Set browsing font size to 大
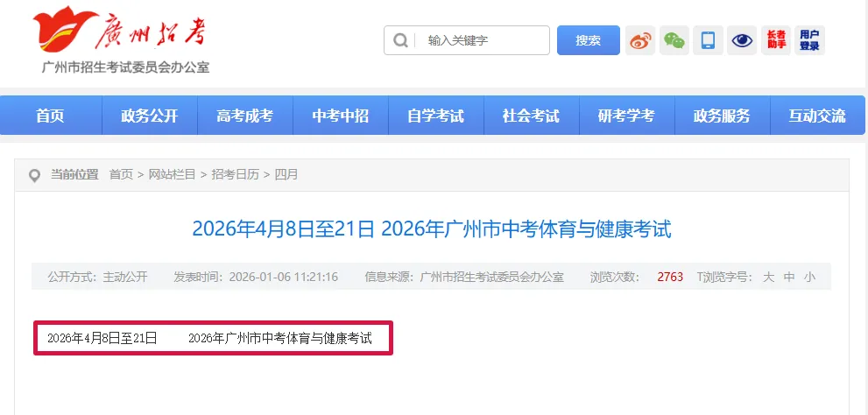Image resolution: width=868 pixels, height=415 pixels. [x=768, y=277]
